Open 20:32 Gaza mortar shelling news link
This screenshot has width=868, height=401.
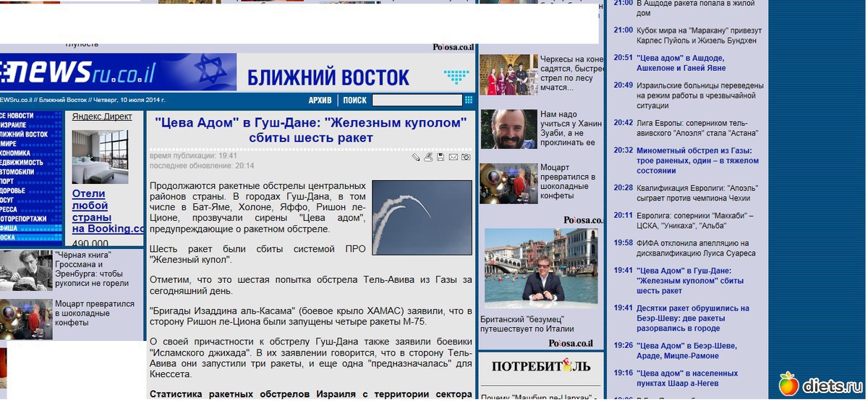pyautogui.click(x=697, y=161)
